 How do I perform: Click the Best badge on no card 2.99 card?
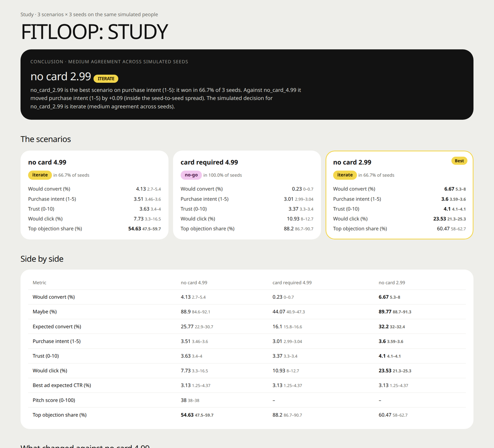(x=459, y=161)
